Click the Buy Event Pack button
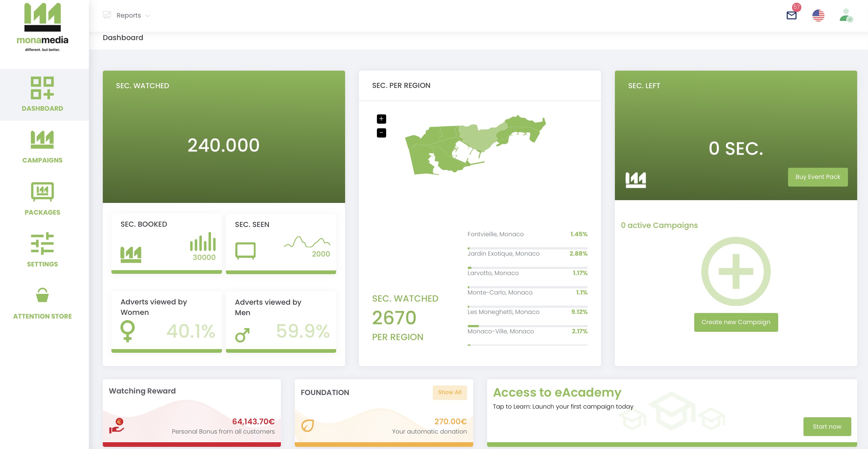 [x=818, y=177]
